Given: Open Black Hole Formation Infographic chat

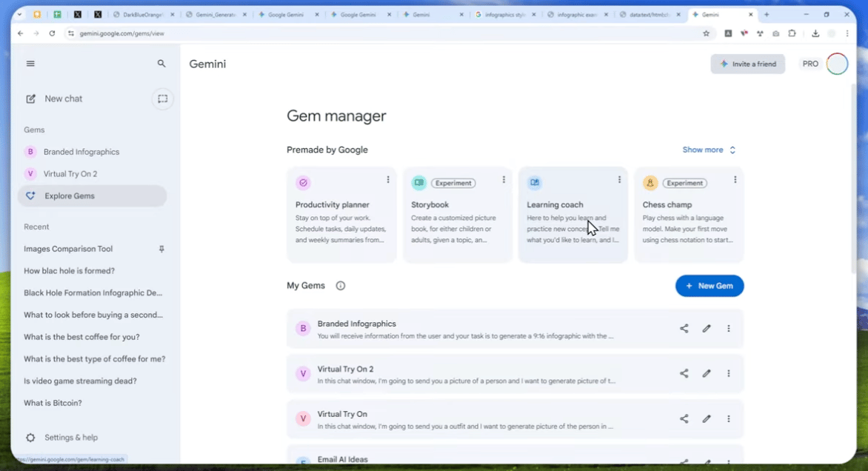Looking at the screenshot, I should click(x=93, y=293).
